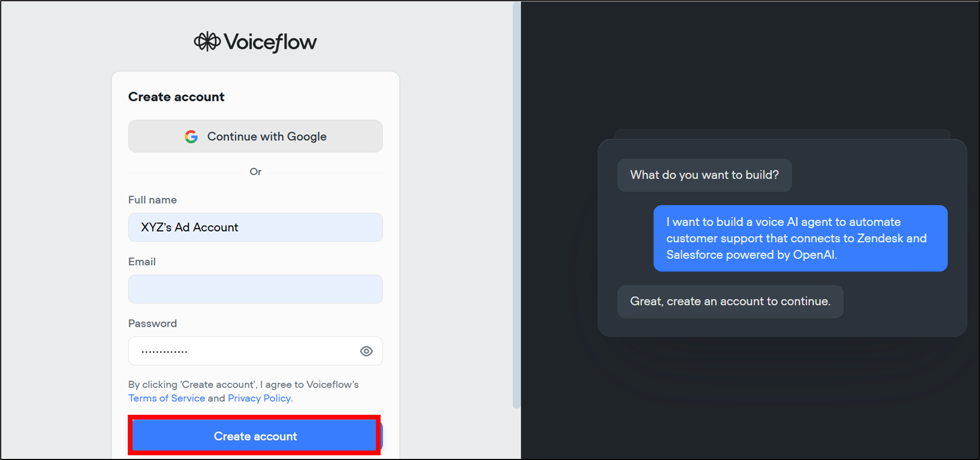Click the 'Create account' form heading
Image resolution: width=980 pixels, height=460 pixels.
coord(176,97)
